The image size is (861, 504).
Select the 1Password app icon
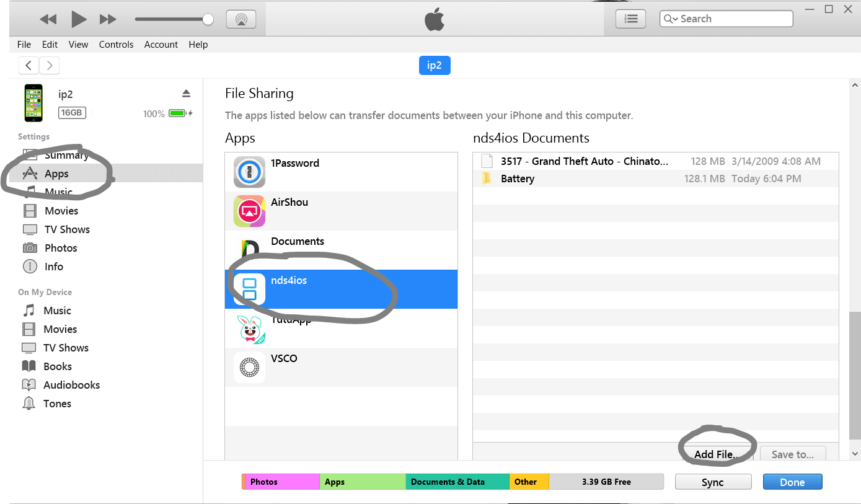[249, 172]
